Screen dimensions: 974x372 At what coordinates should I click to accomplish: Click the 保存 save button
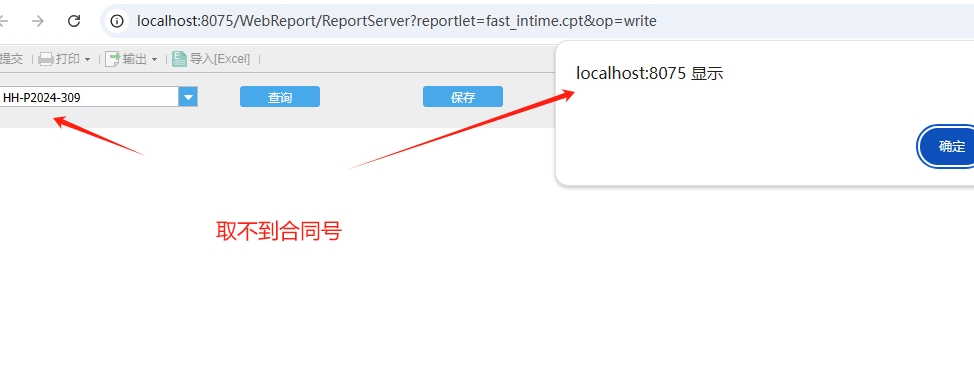463,97
